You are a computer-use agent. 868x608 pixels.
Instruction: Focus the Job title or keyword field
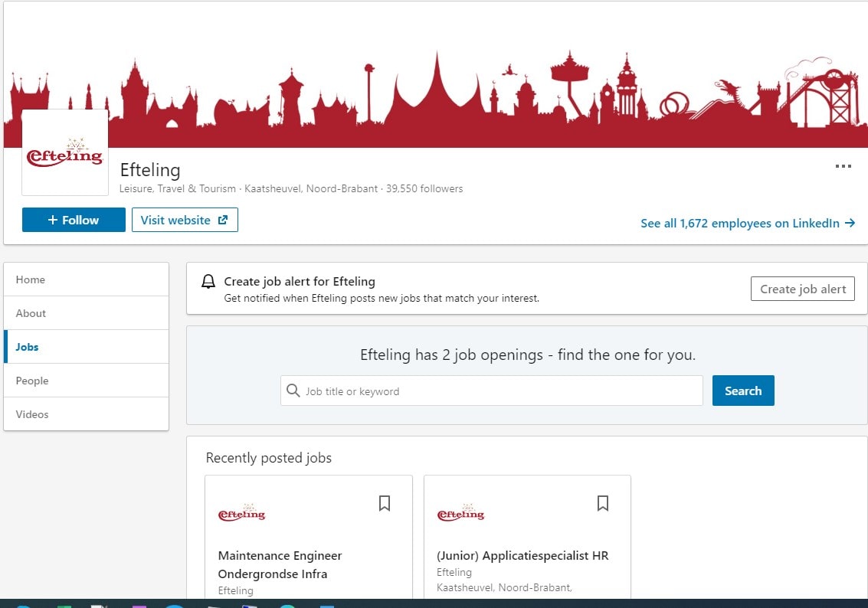pyautogui.click(x=492, y=391)
